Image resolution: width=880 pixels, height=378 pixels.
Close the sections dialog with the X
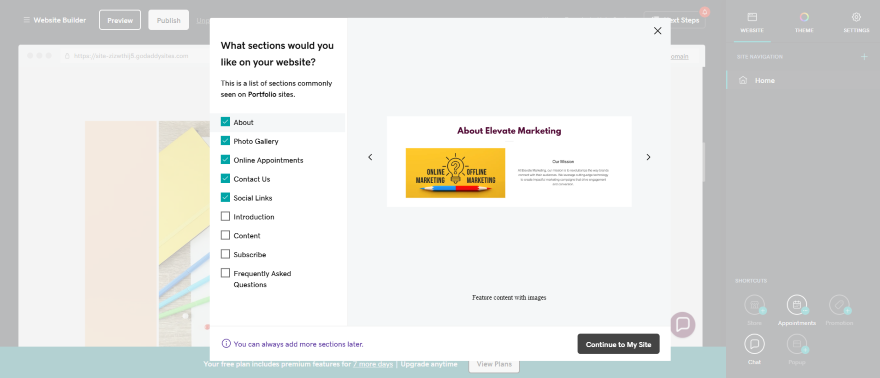[x=658, y=31]
